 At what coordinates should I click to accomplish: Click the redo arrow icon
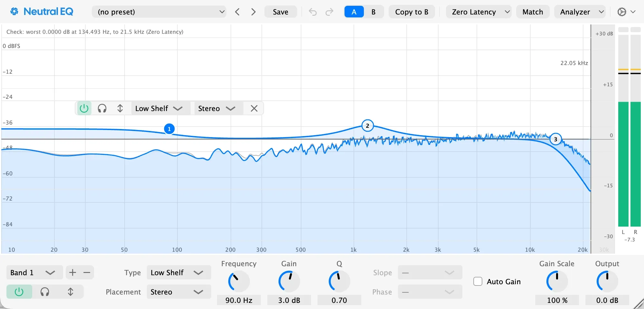(x=329, y=12)
